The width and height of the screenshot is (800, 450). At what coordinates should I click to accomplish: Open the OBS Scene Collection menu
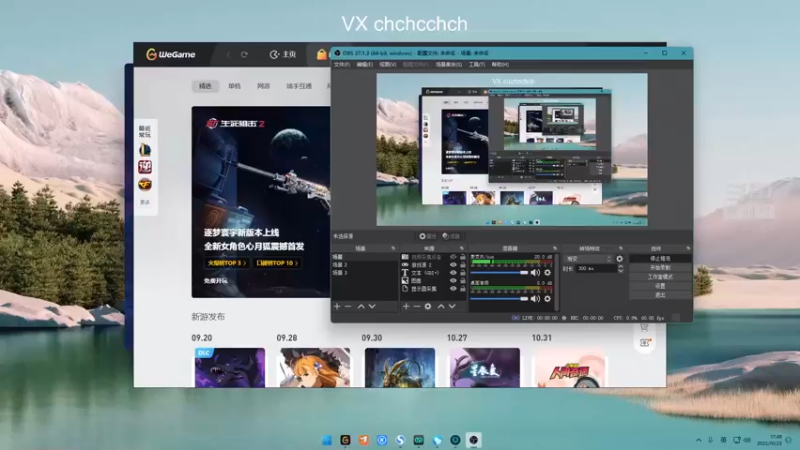point(449,65)
